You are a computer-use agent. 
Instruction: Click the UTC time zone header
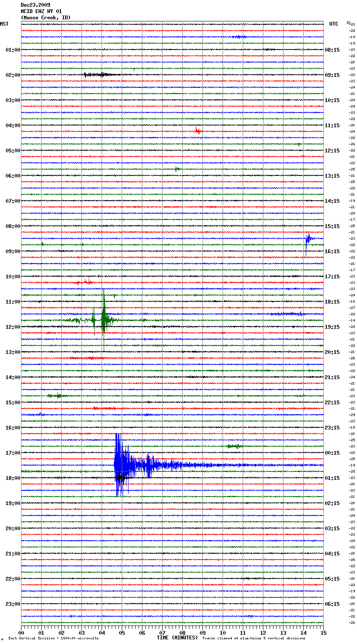[333, 24]
